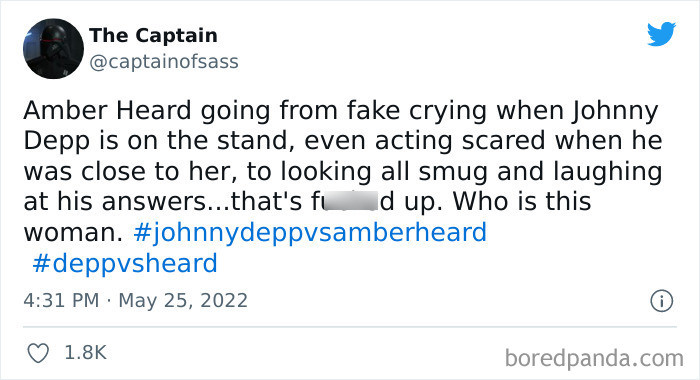Click the words "Amber Heard" in the tweet

(x=107, y=110)
